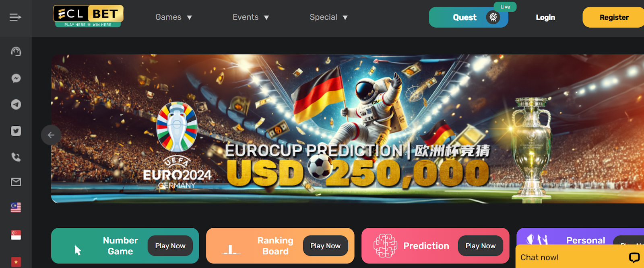Expand the Games dropdown menu
This screenshot has height=268, width=644.
173,17
